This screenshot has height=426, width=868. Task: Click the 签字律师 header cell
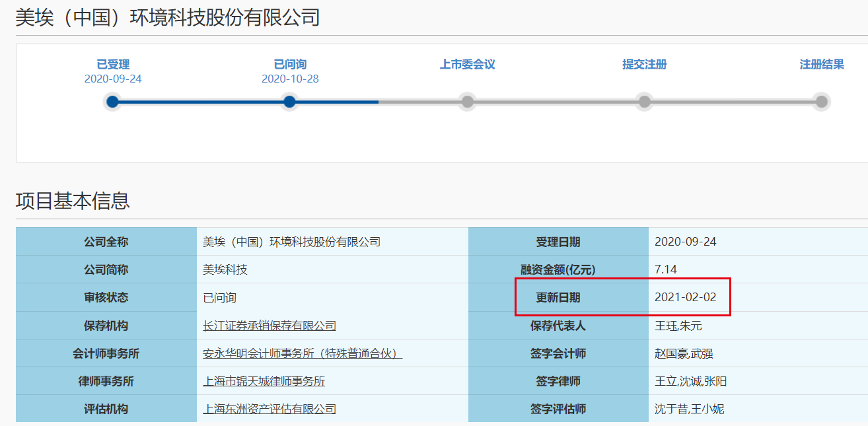558,381
